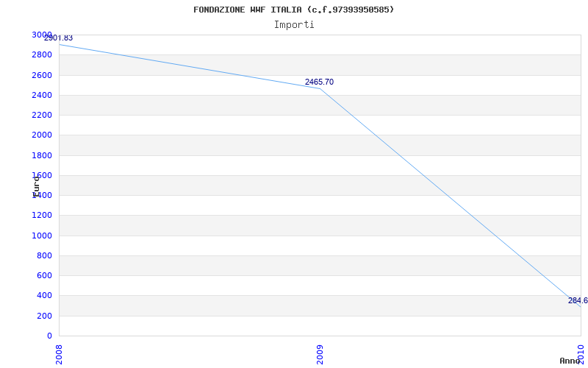Click the 1200 y-axis tick label
The height and width of the screenshot is (368, 588).
42,215
